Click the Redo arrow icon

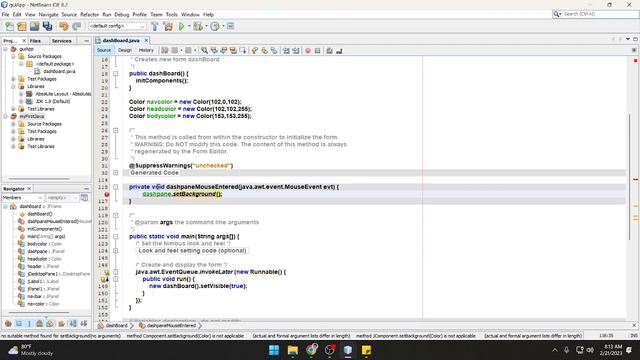coord(77,26)
